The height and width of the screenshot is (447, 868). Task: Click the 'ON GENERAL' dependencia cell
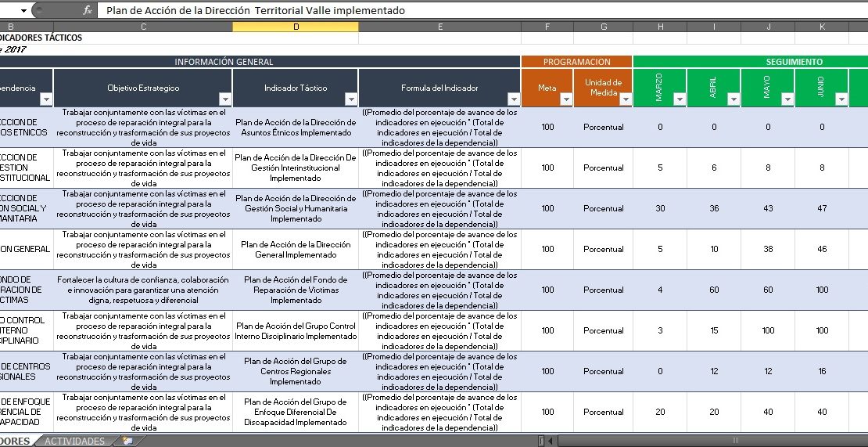click(27, 249)
